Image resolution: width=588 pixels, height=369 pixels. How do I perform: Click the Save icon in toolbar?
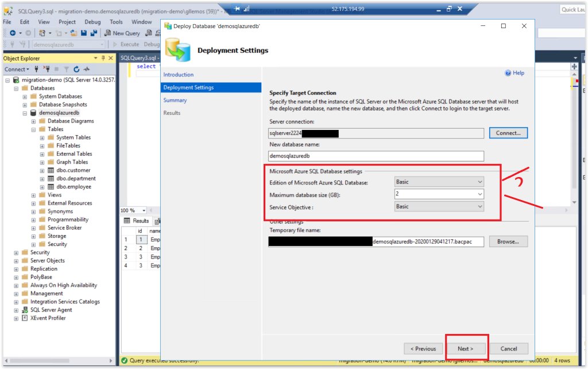point(84,33)
